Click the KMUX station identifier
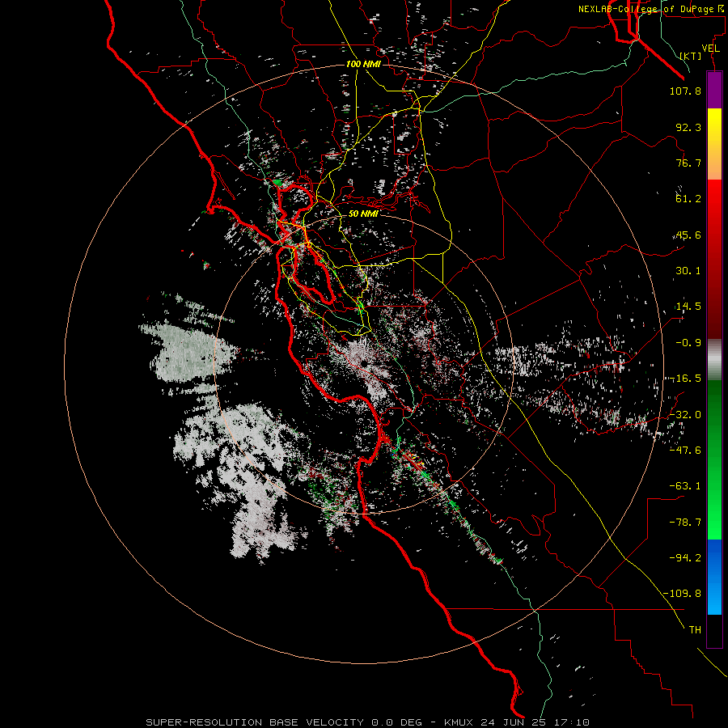Viewport: 728px width, 728px height. pyautogui.click(x=459, y=722)
